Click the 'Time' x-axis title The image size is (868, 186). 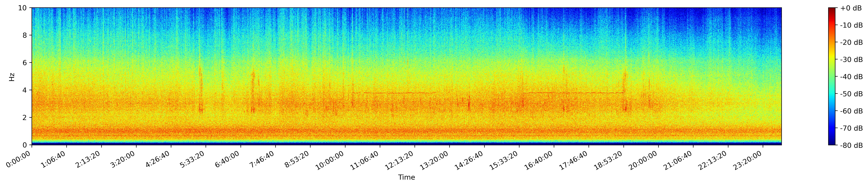tap(406, 178)
